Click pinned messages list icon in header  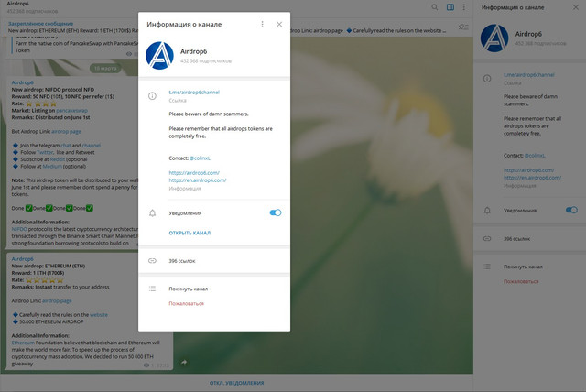[x=463, y=27]
